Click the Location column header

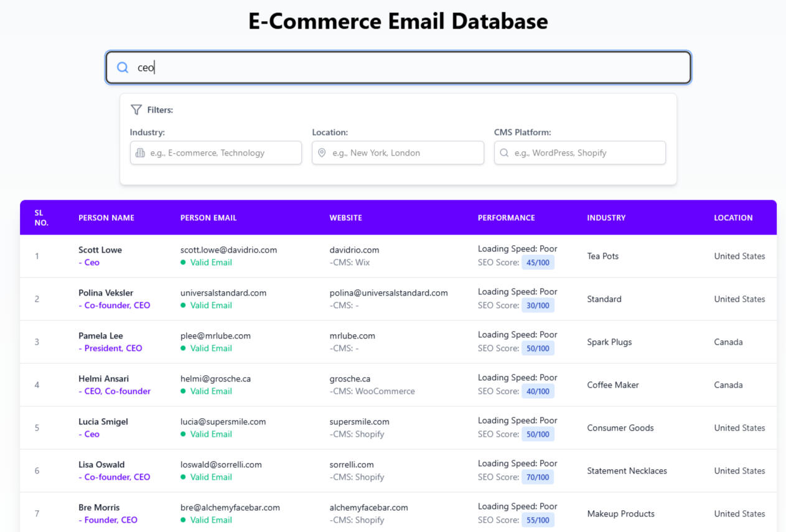click(733, 218)
